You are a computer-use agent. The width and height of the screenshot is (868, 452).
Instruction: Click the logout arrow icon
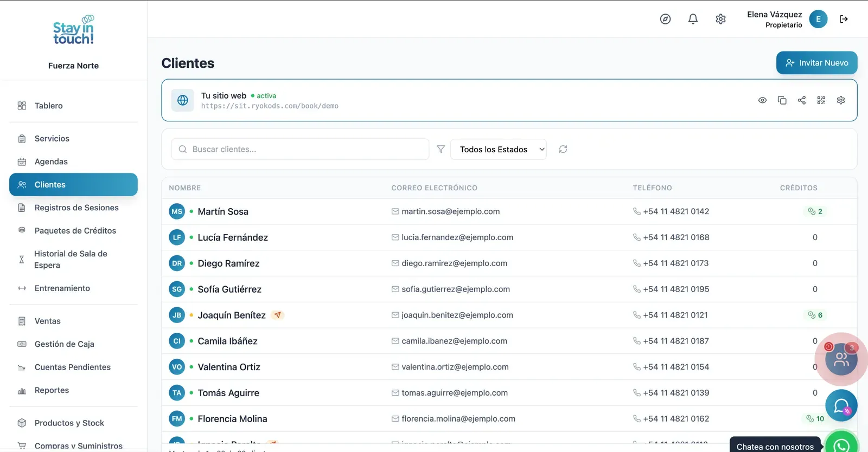tap(844, 19)
